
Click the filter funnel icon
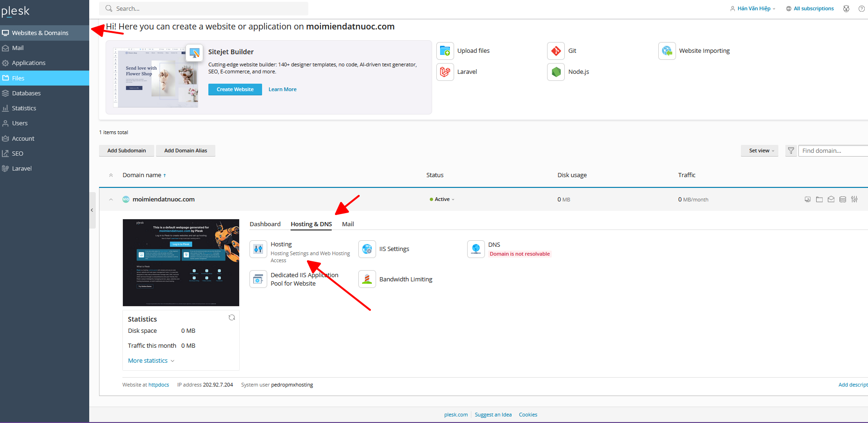pos(791,151)
